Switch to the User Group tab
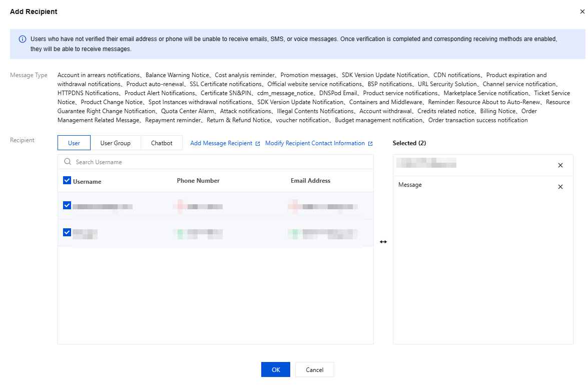 point(115,143)
